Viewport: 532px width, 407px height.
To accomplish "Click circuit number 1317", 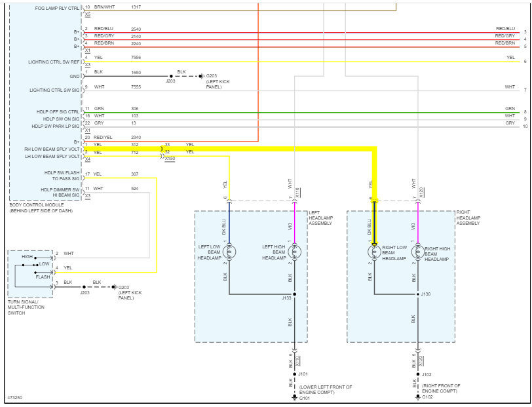I will (136, 7).
